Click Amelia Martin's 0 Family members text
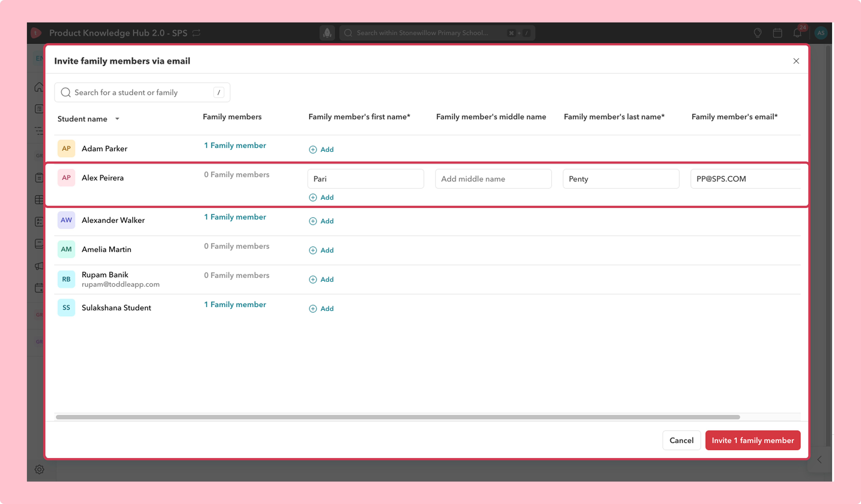Viewport: 861px width, 504px height. [237, 246]
